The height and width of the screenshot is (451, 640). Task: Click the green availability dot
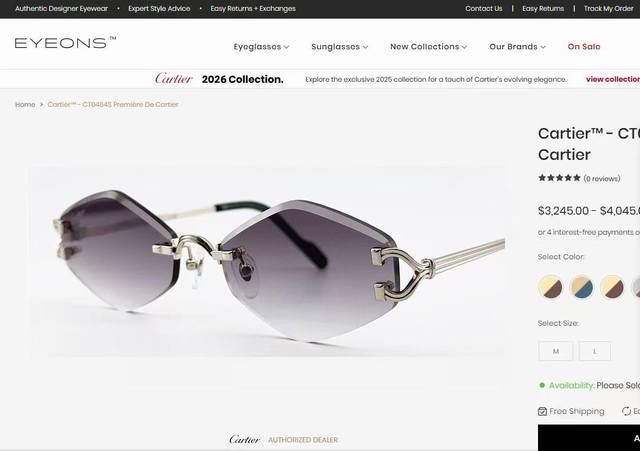click(x=542, y=385)
